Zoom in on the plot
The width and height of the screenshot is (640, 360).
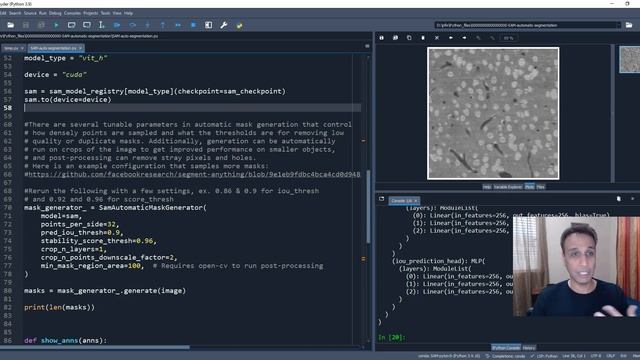click(x=492, y=38)
